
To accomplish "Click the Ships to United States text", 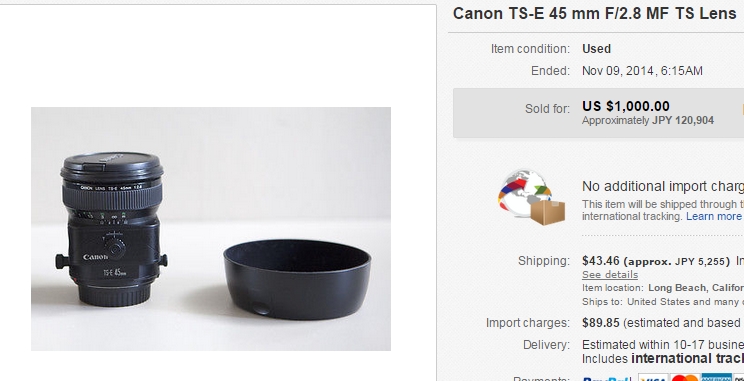I will point(663,302).
